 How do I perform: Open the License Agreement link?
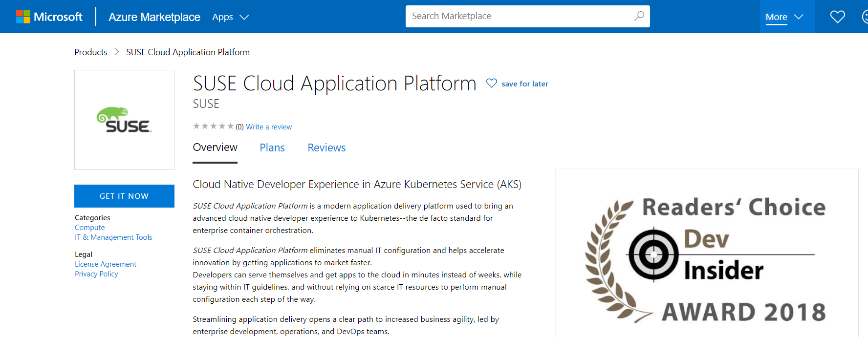pyautogui.click(x=106, y=264)
